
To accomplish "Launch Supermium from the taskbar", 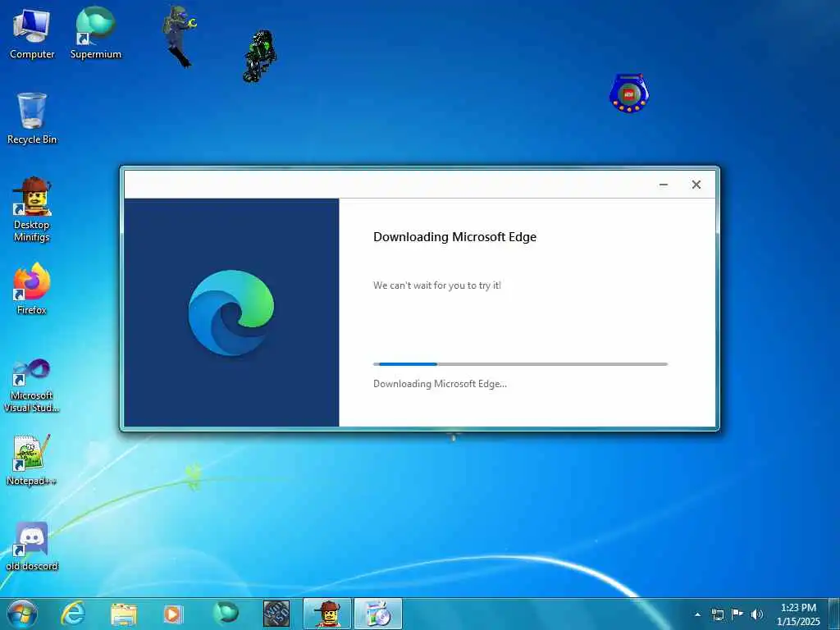I will pyautogui.click(x=226, y=614).
